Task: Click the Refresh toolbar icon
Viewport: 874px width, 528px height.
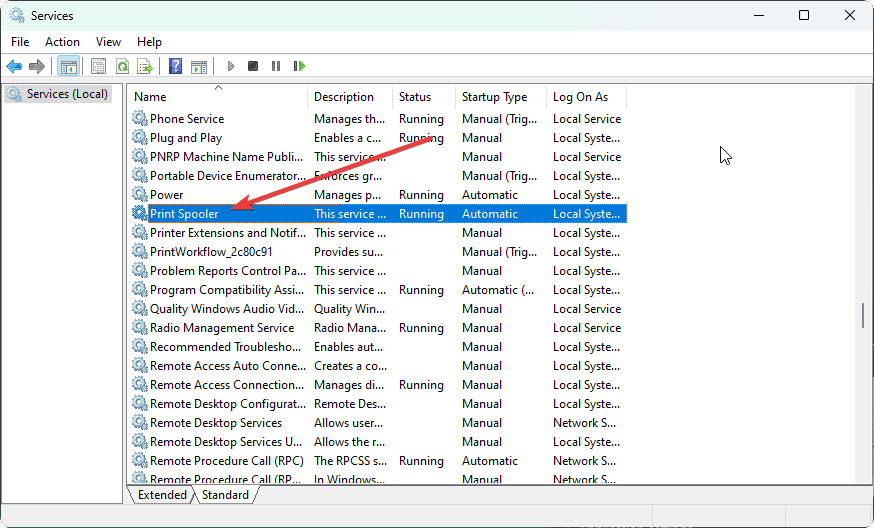Action: pos(122,66)
